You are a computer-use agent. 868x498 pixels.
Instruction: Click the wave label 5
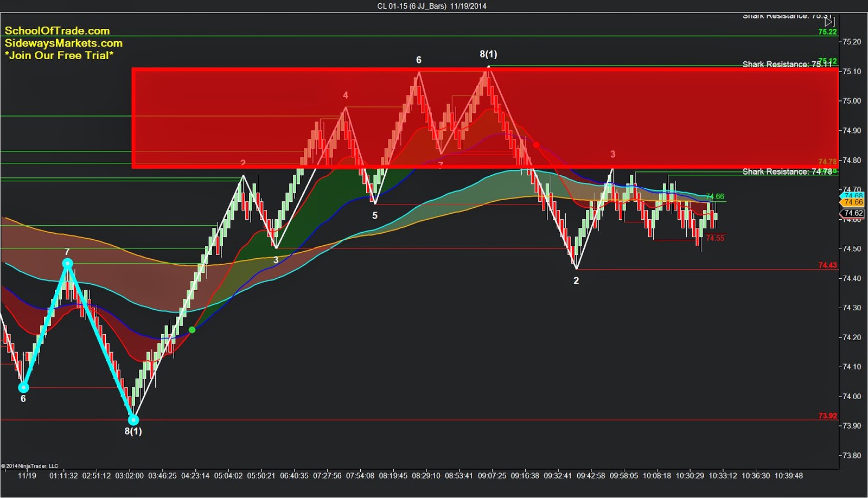[x=375, y=216]
